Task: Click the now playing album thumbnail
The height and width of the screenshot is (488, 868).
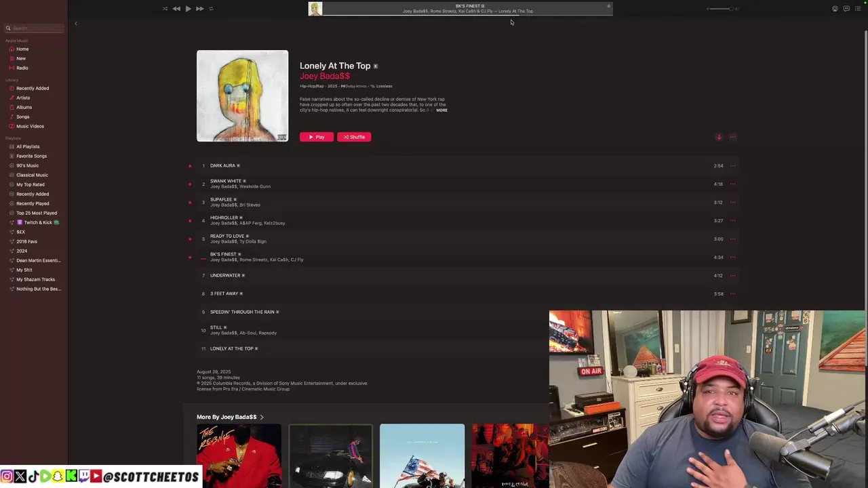Action: click(315, 9)
